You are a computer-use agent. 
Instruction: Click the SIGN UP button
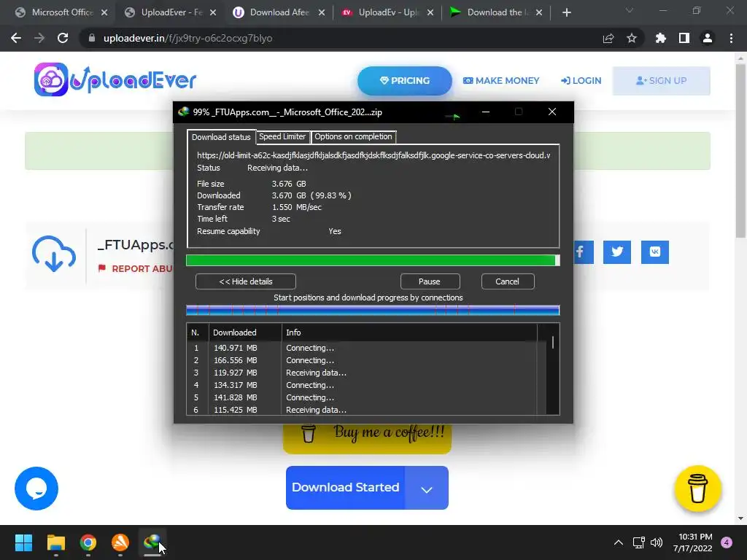click(661, 80)
